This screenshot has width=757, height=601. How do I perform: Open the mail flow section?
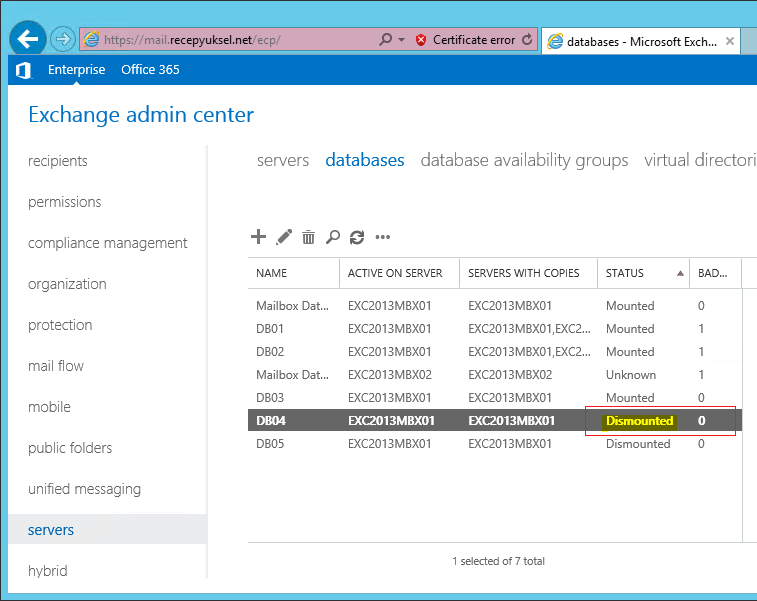click(x=56, y=366)
